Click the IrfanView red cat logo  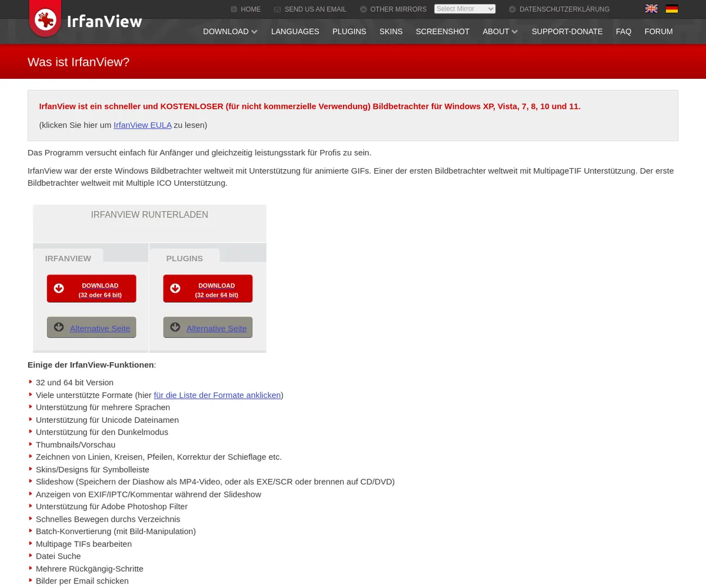(45, 19)
